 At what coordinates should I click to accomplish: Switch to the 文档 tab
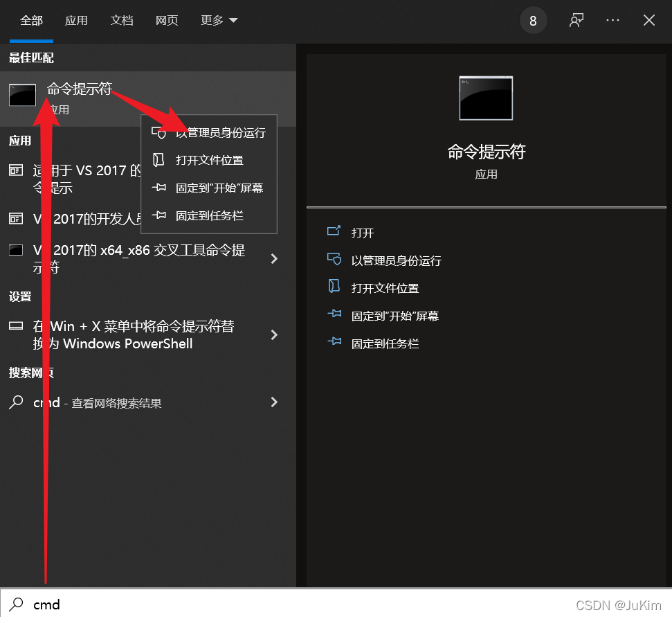[x=122, y=20]
